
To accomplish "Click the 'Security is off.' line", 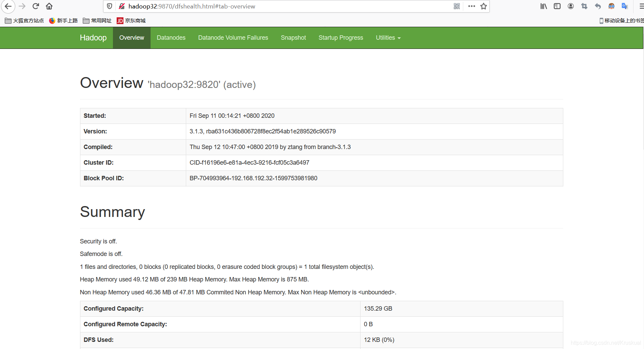I will coord(98,241).
